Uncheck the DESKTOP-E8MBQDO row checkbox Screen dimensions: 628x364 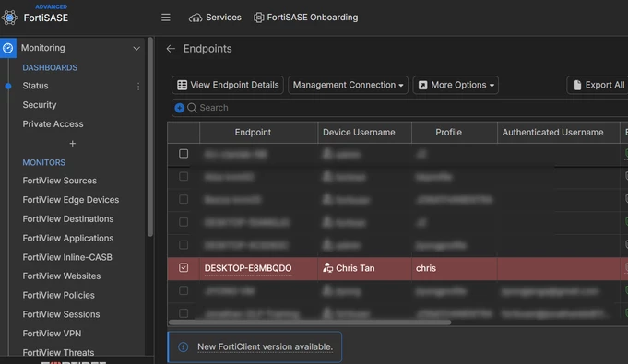(184, 268)
